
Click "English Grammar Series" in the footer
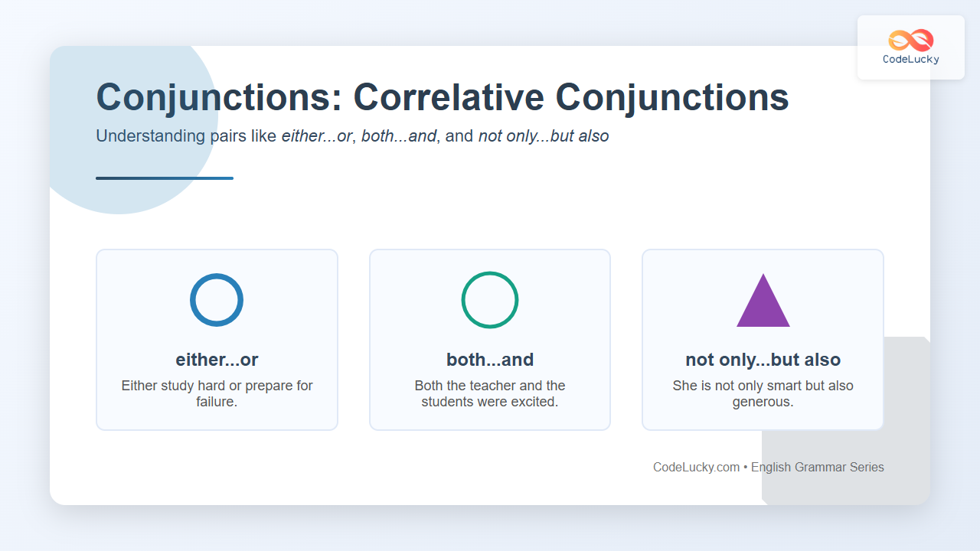point(818,467)
